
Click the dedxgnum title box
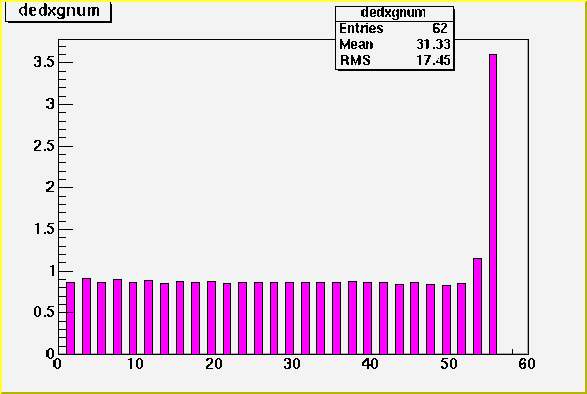click(58, 11)
